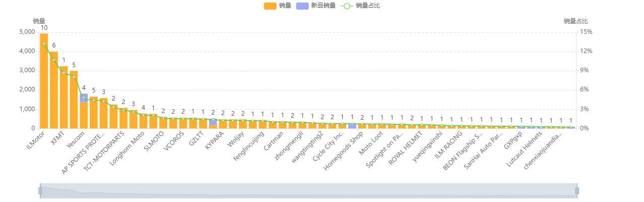Toggle the purple 新品销量 legend series
This screenshot has width=644, height=202.
[316, 6]
